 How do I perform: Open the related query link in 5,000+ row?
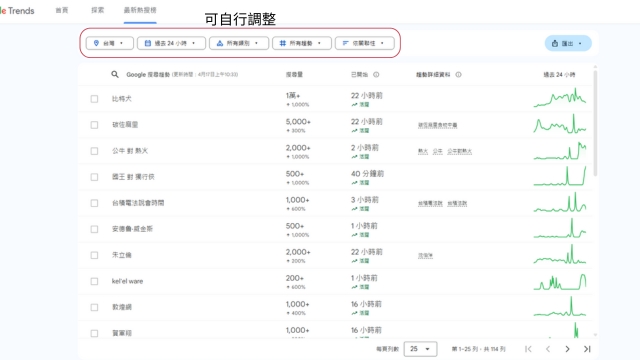click(x=438, y=125)
